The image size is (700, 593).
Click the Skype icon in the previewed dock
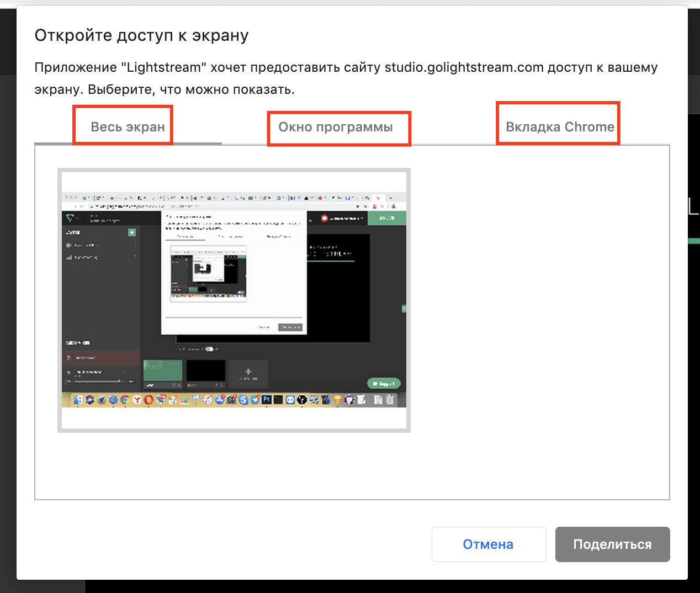point(243,400)
